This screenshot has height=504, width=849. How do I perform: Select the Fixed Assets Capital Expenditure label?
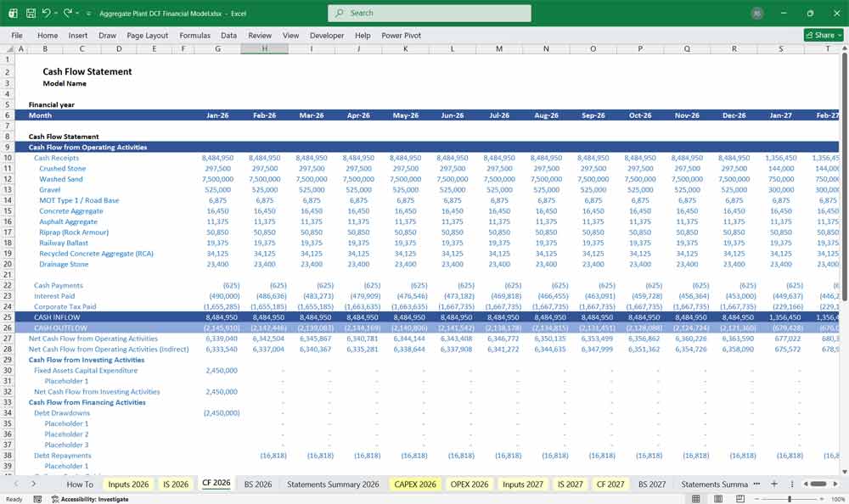coord(86,370)
